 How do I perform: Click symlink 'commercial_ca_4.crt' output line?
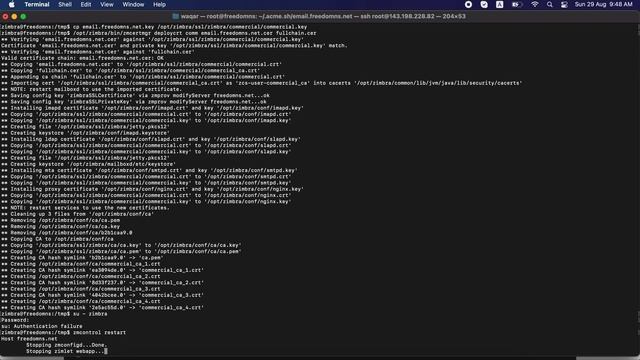(x=102, y=308)
